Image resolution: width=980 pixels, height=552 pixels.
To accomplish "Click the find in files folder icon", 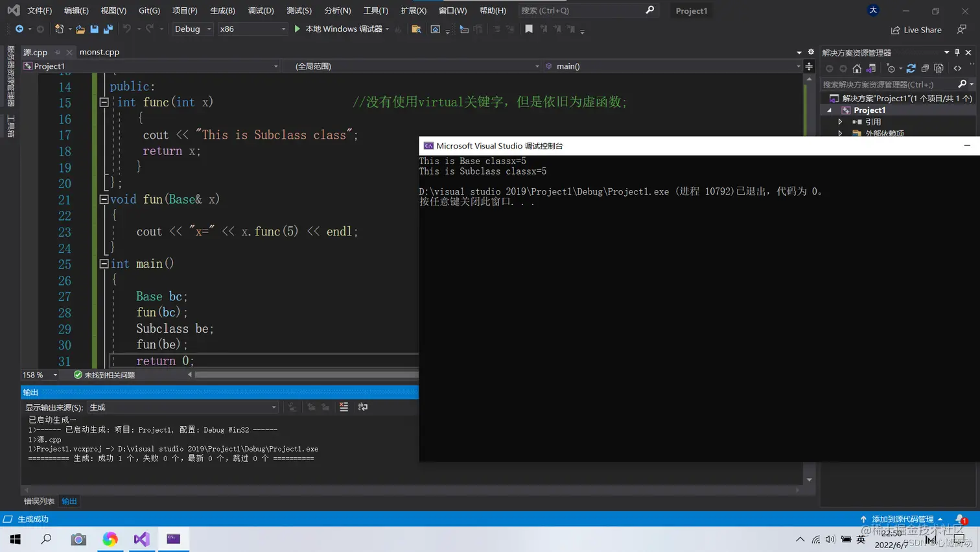I will point(417,29).
